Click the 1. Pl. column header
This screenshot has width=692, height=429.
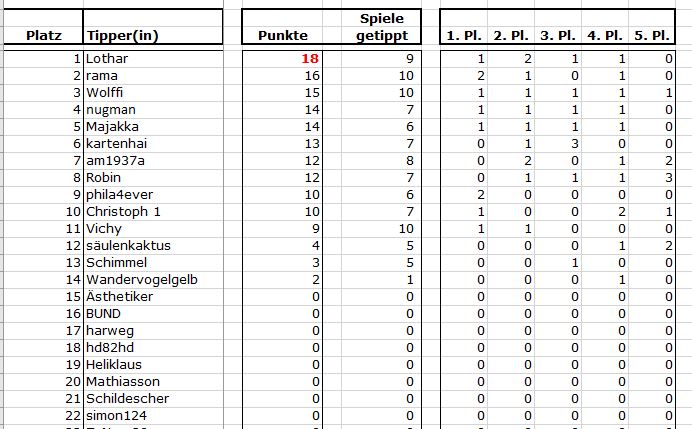pos(465,36)
